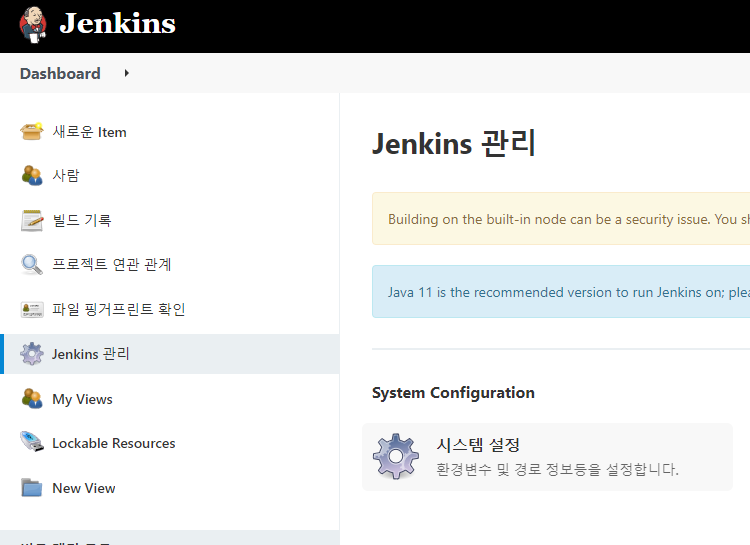Open the New View sidebar link
The image size is (750, 545).
point(84,488)
